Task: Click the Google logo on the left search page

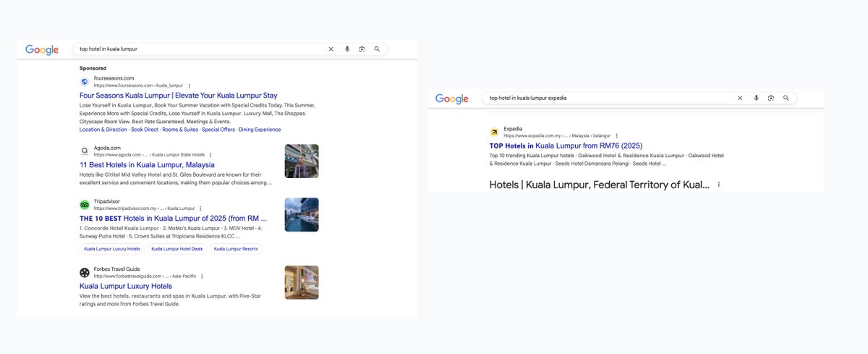Action: pos(42,49)
